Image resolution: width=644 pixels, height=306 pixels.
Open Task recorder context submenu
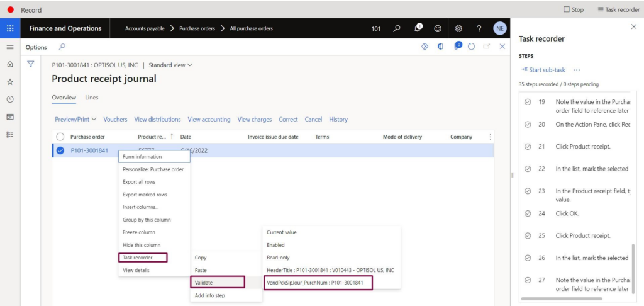coord(143,258)
